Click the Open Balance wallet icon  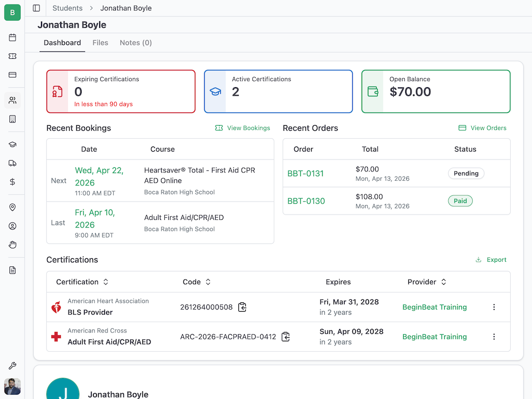(x=373, y=91)
